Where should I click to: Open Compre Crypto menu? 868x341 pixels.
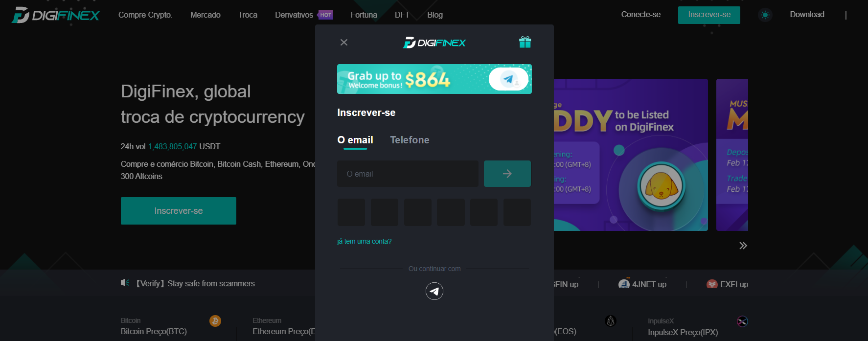coord(145,15)
